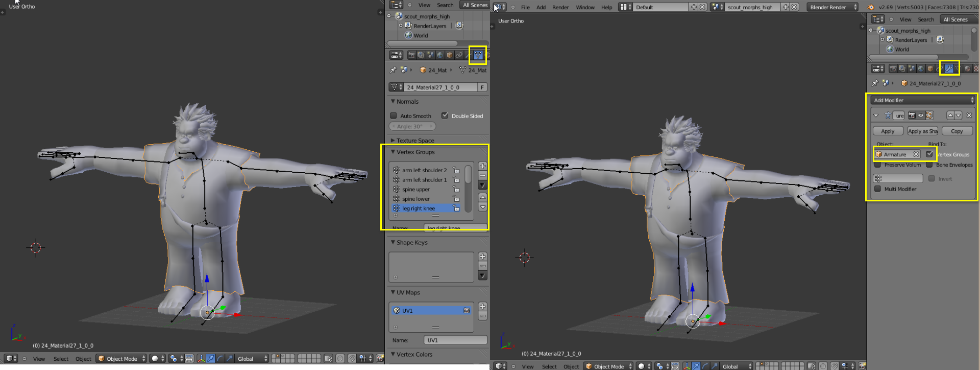Open the Window menu

(x=585, y=8)
